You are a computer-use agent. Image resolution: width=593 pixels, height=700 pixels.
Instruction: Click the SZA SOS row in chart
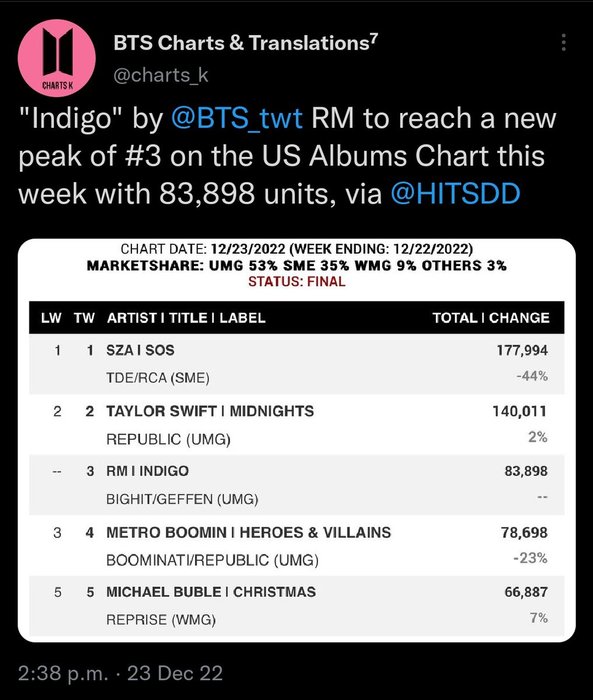[x=296, y=364]
